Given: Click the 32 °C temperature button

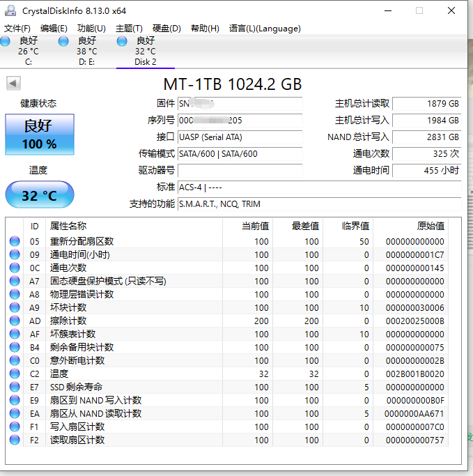Looking at the screenshot, I should point(40,195).
